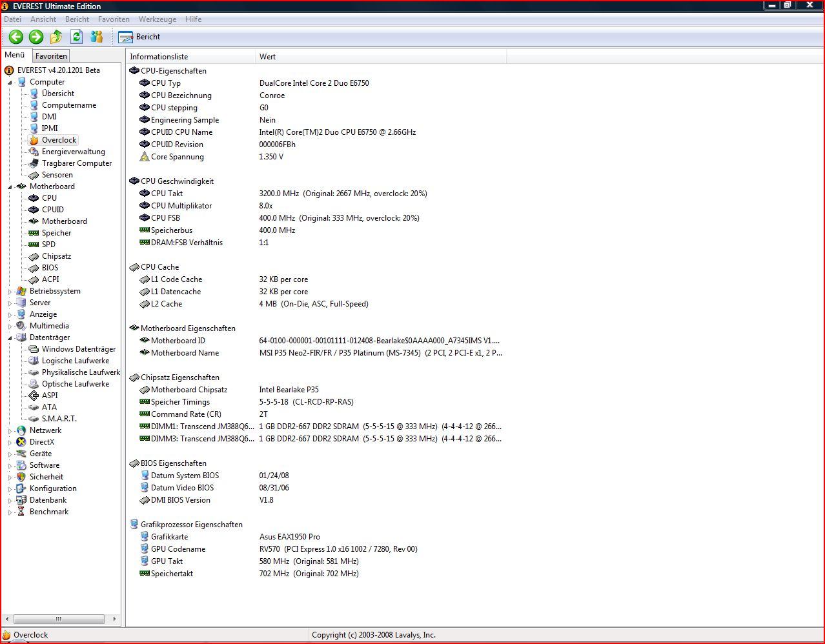
Task: Expand the Netzwerk tree node
Action: coord(10,431)
